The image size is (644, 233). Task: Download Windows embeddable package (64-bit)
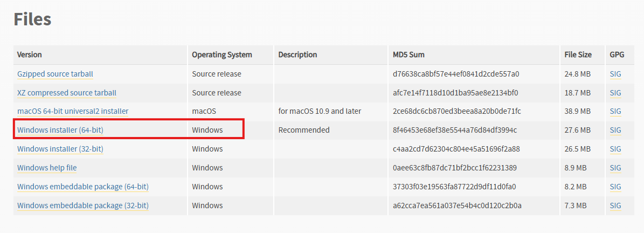(82, 187)
